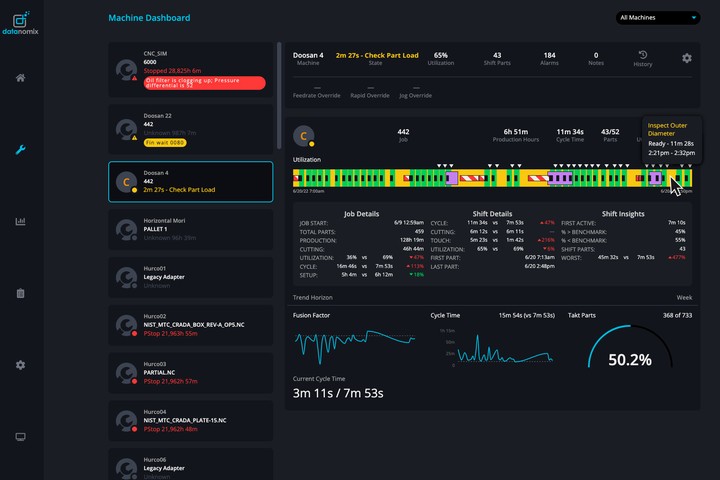Click the Shift Details heading
The height and width of the screenshot is (480, 720).
point(492,214)
